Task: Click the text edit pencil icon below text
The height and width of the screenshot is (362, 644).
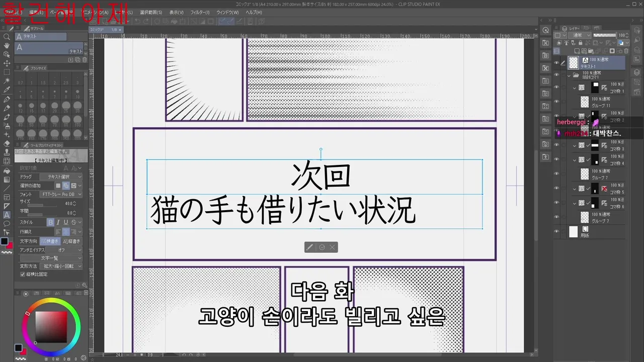Action: pyautogui.click(x=310, y=247)
